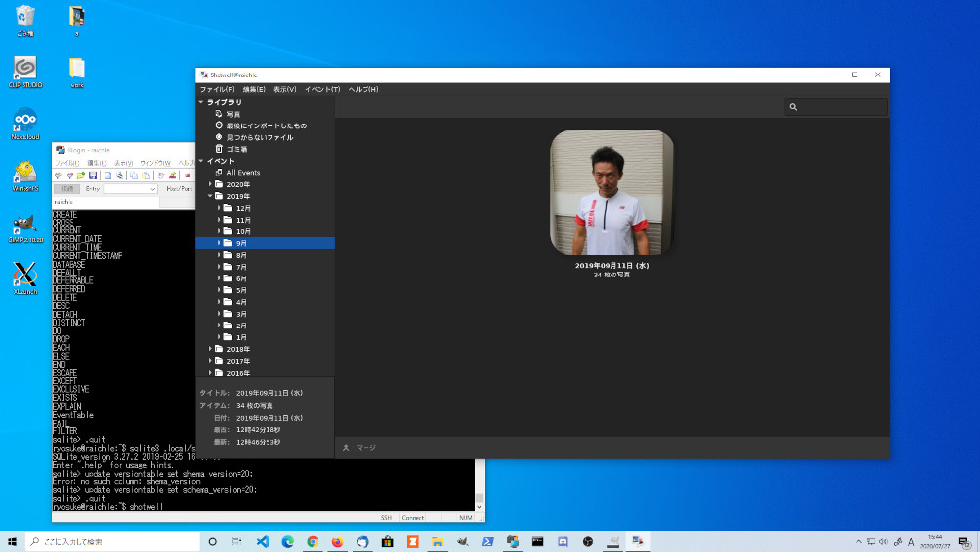
Task: Open Task View on the taskbar
Action: coord(236,542)
